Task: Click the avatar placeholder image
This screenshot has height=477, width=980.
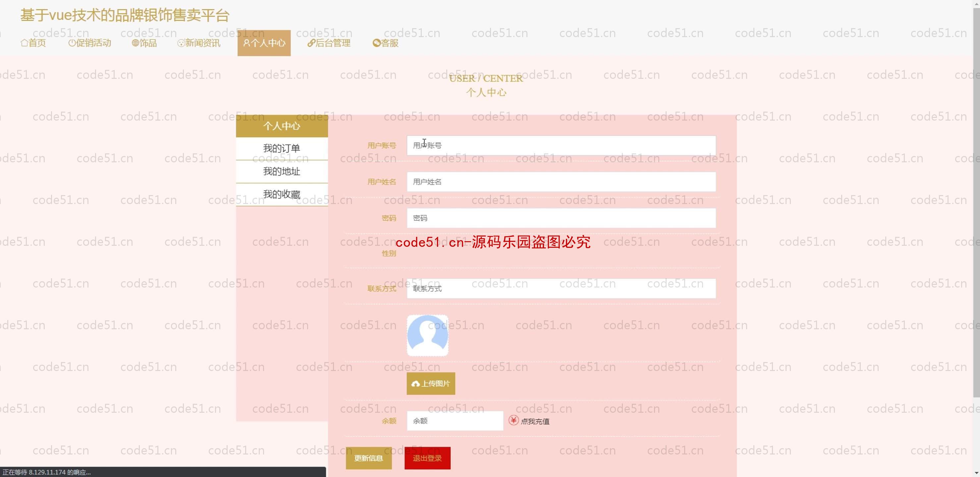Action: (428, 336)
